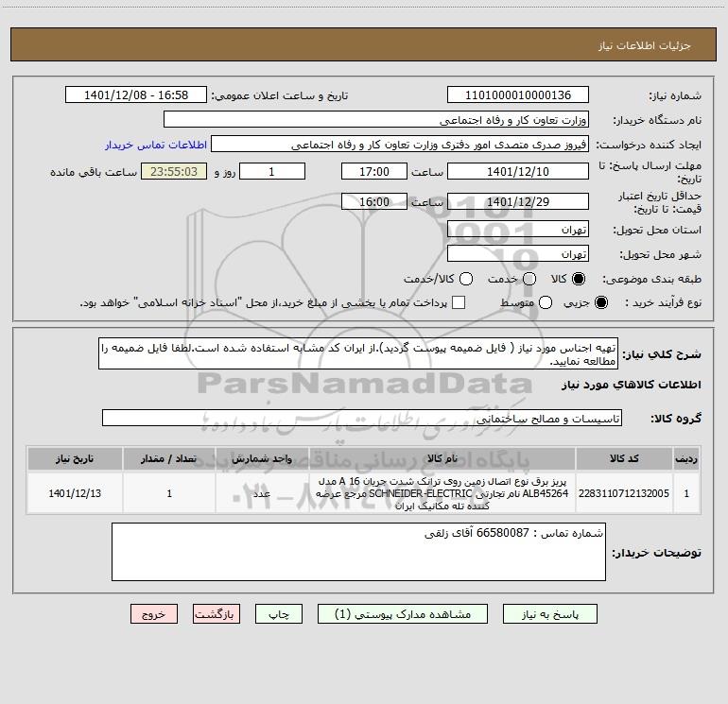
Task: Choose the متوسط purchase type radio
Action: (x=546, y=302)
